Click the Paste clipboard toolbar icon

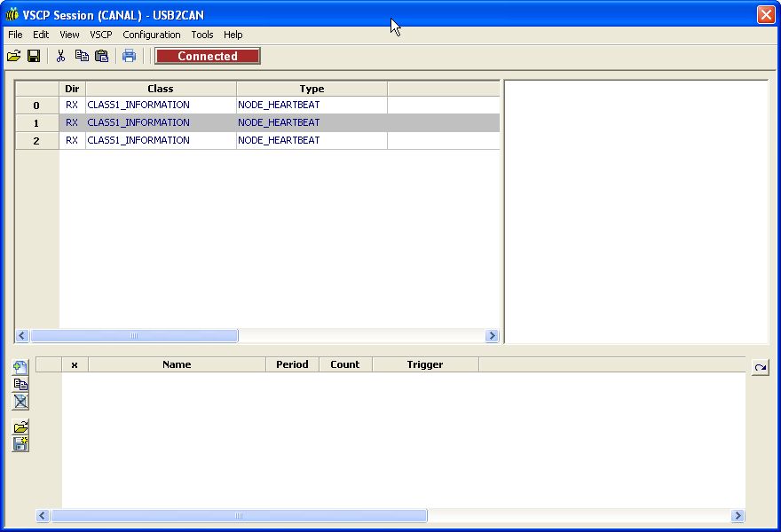tap(102, 56)
